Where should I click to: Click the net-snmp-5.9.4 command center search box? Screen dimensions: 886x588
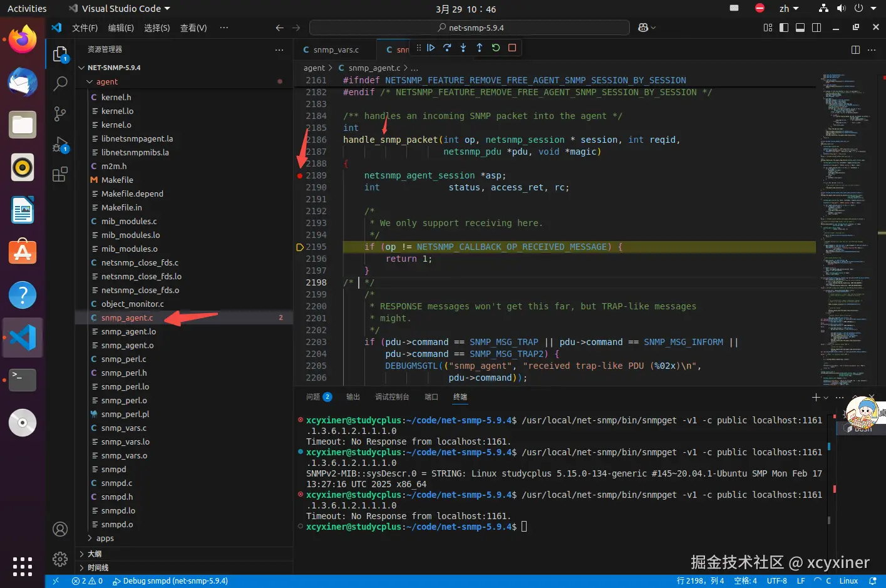click(470, 28)
